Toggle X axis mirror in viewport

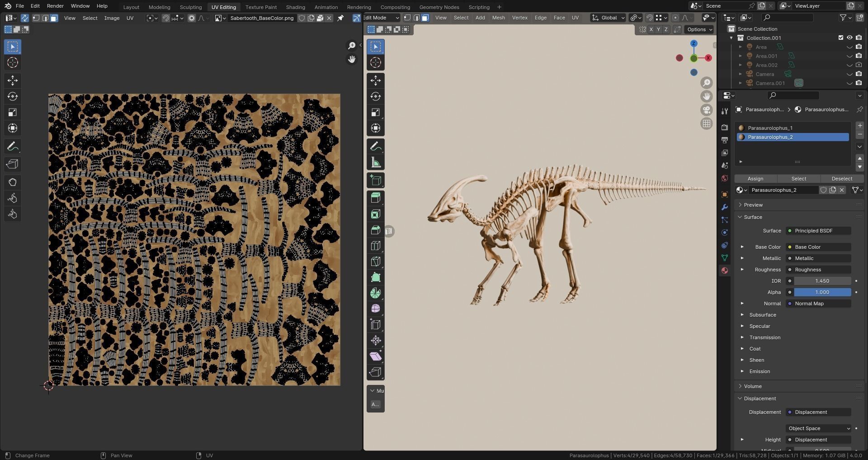point(651,29)
